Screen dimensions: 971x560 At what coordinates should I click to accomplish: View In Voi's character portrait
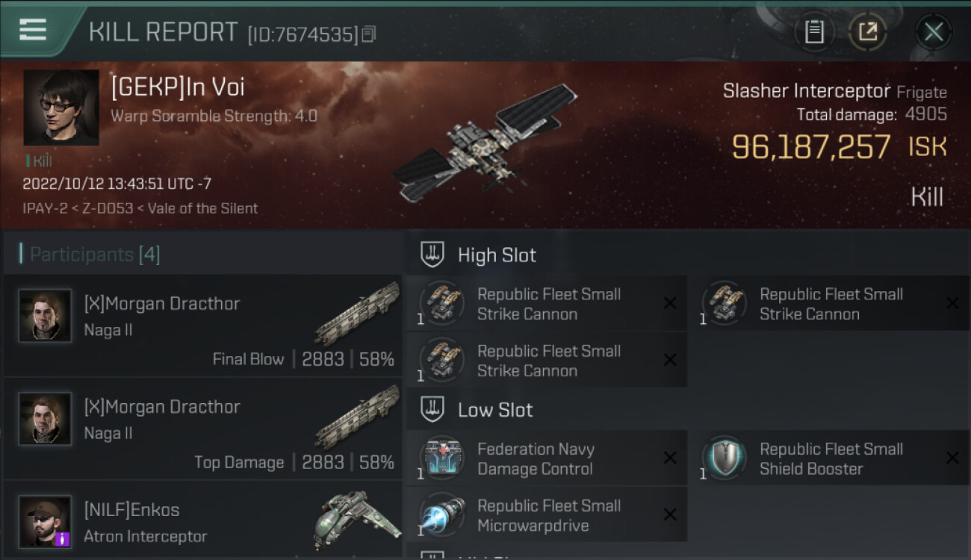click(61, 108)
